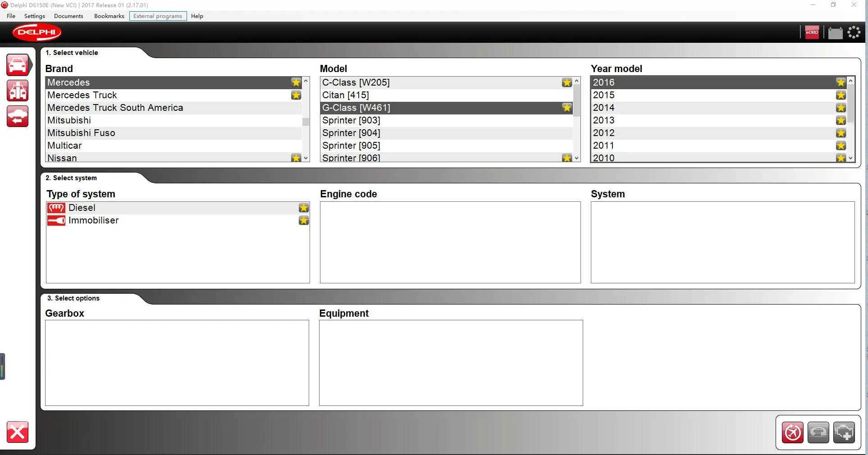The width and height of the screenshot is (868, 455).
Task: Click Year model list scroll down arrow
Action: pos(851,158)
